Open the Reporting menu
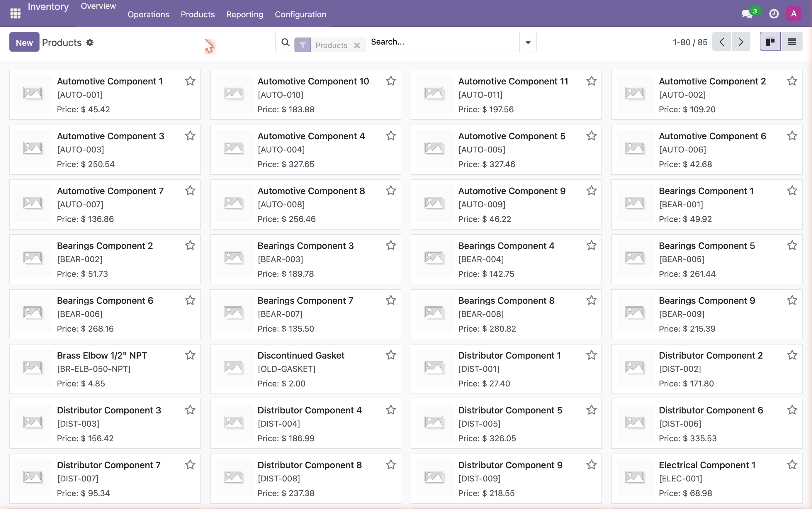Screen dimensions: 812x509 (x=245, y=14)
